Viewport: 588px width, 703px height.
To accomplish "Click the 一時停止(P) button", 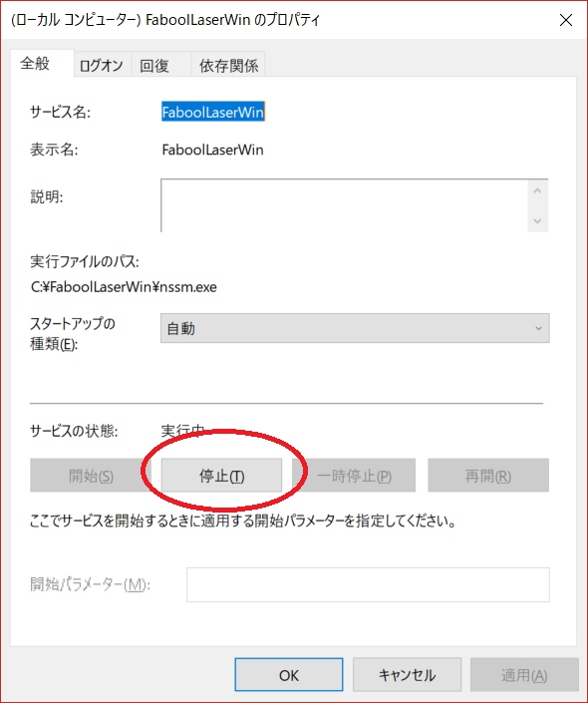I will [354, 476].
